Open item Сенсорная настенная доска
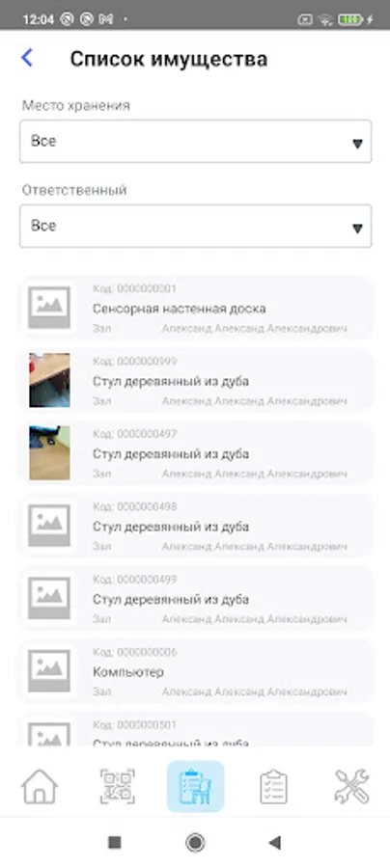Image resolution: width=390 pixels, height=868 pixels. point(196,308)
